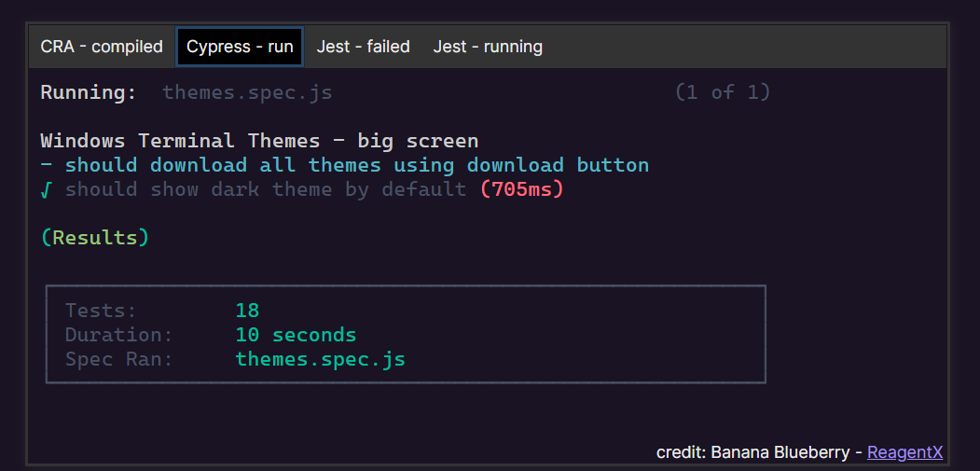Click the green '(Results)' heading
This screenshot has height=471, width=980.
coord(95,238)
